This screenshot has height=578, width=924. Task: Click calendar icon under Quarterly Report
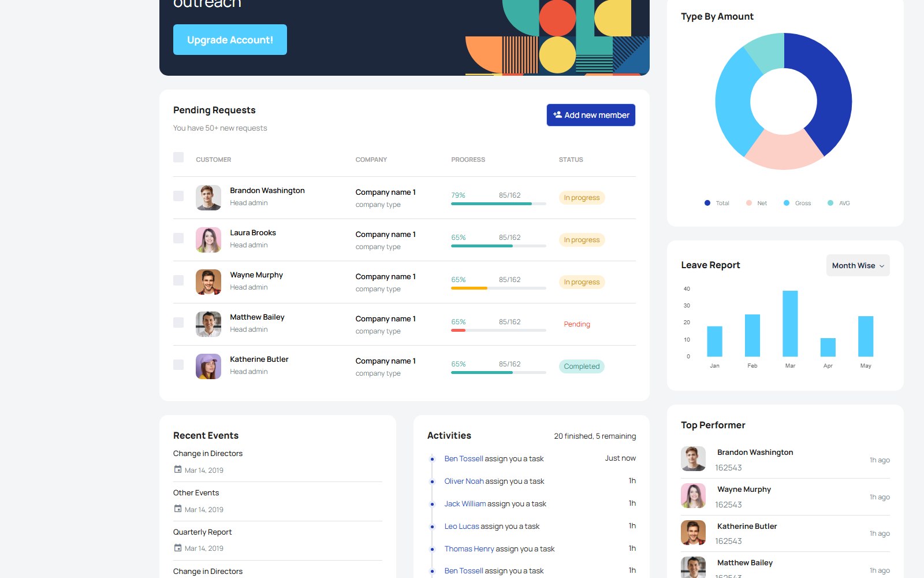(178, 547)
